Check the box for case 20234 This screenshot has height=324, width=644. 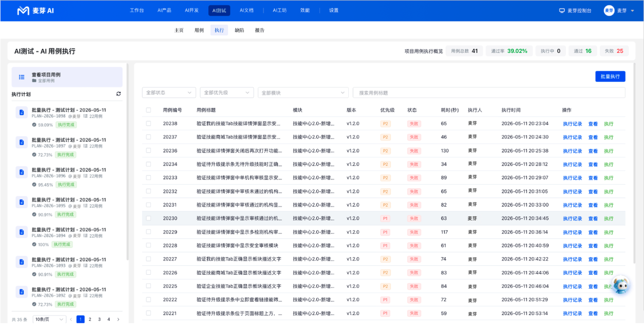pos(148,164)
